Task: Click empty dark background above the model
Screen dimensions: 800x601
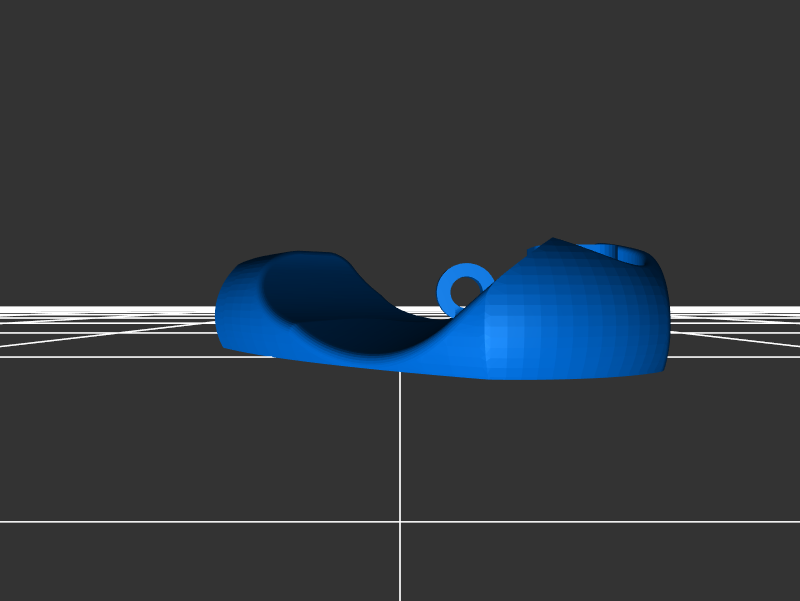Action: coord(400,120)
